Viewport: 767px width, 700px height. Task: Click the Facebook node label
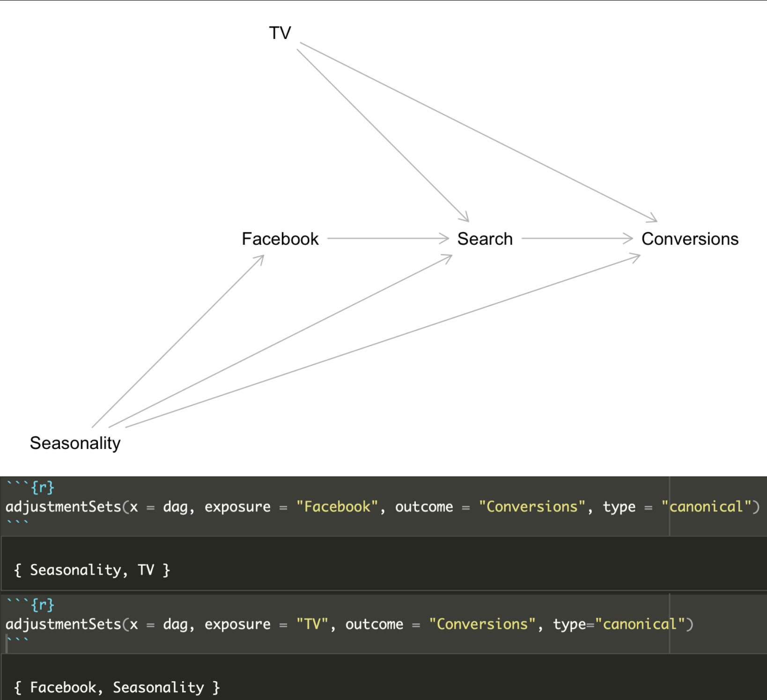coord(280,238)
